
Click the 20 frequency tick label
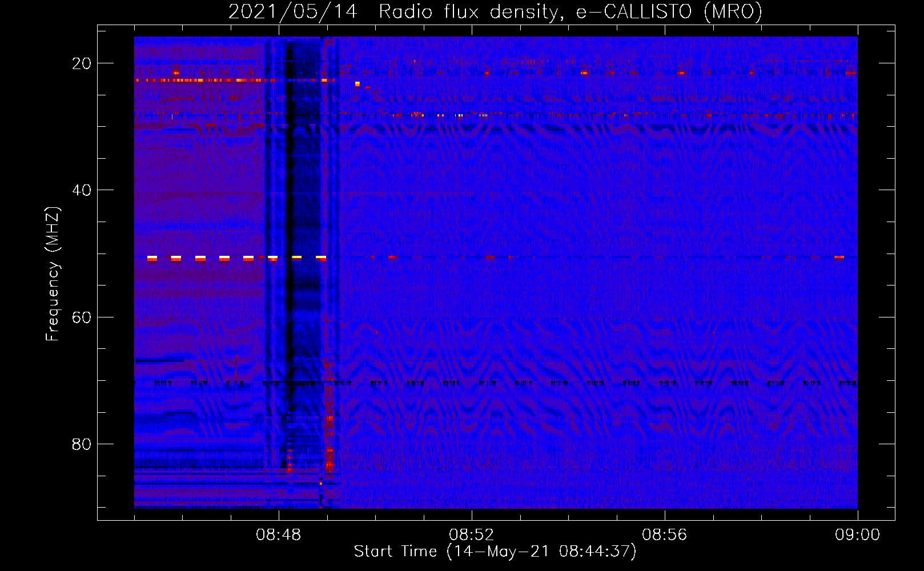[82, 63]
